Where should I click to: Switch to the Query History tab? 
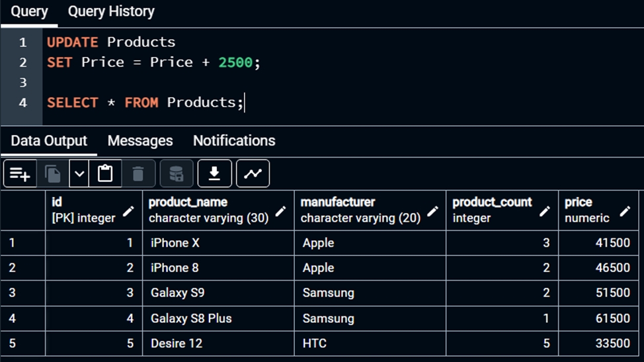coord(111,12)
